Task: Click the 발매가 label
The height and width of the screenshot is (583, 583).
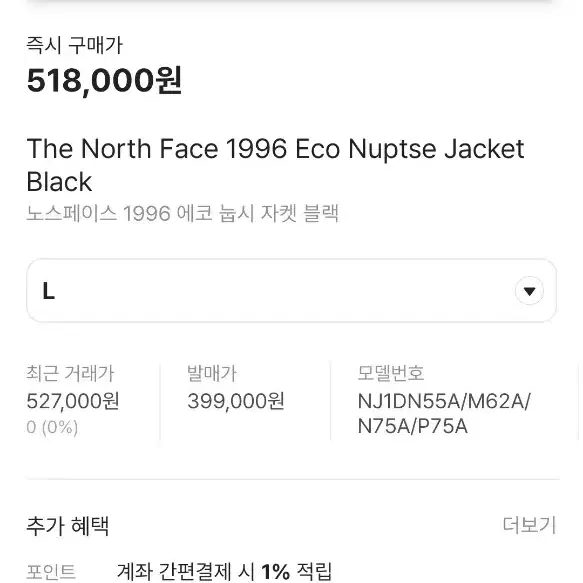Action: click(212, 373)
